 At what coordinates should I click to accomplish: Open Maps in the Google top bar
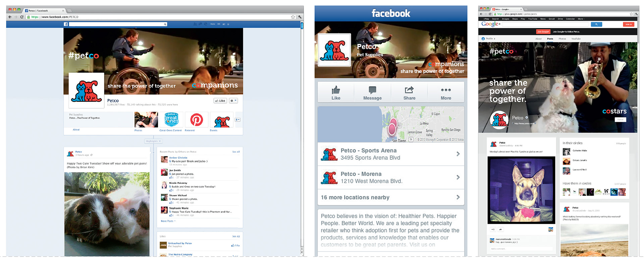[515, 19]
